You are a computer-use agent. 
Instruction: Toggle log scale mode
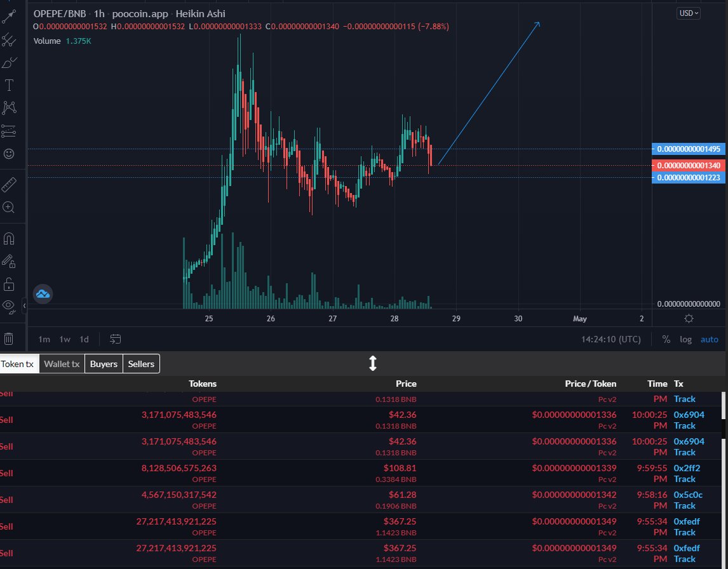coord(685,339)
